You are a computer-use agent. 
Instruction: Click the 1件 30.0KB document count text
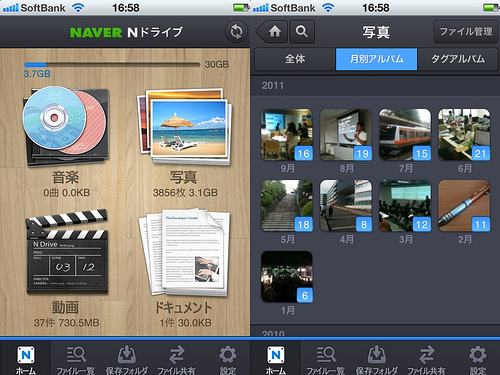[x=185, y=323]
